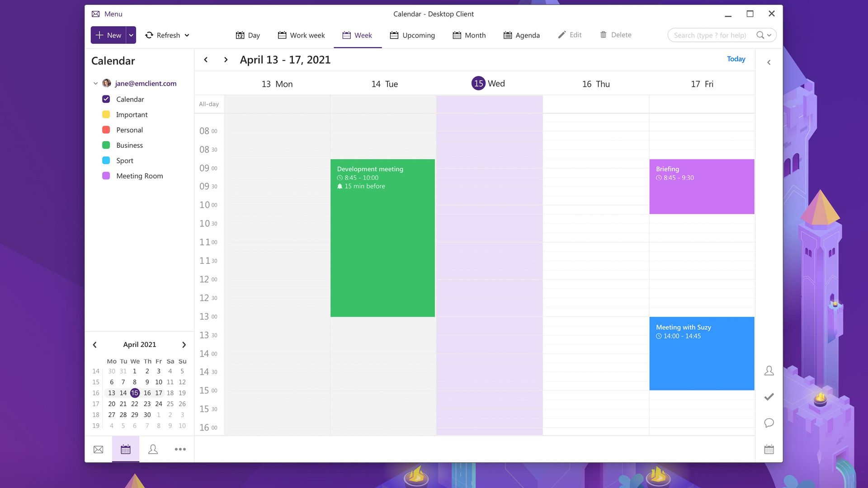Open the Mail section icon
This screenshot has height=488, width=868.
click(x=98, y=449)
